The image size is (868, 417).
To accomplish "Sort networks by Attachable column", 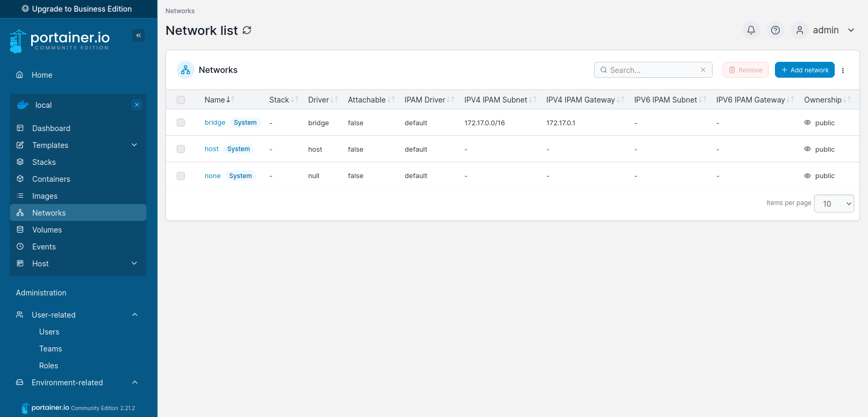I will click(372, 100).
